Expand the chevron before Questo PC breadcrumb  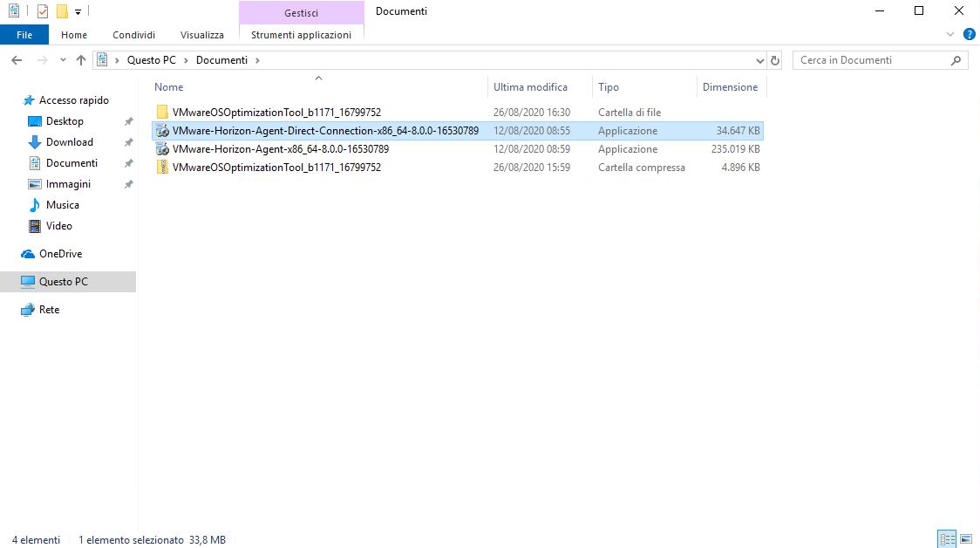pos(117,60)
